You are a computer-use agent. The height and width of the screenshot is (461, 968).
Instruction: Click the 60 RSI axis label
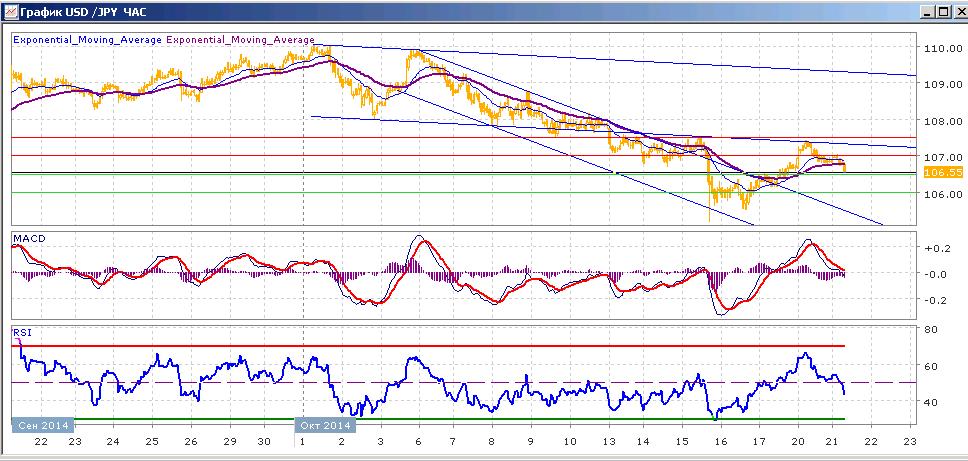(930, 366)
